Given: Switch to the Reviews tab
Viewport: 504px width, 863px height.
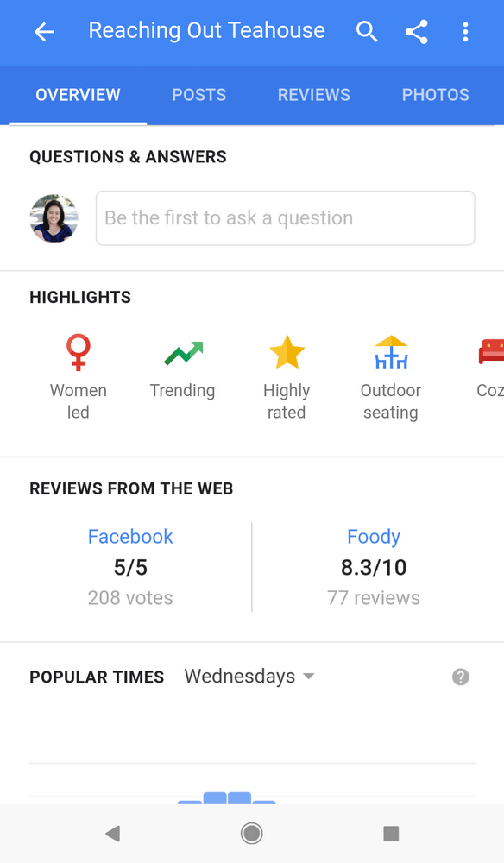Looking at the screenshot, I should tap(313, 95).
